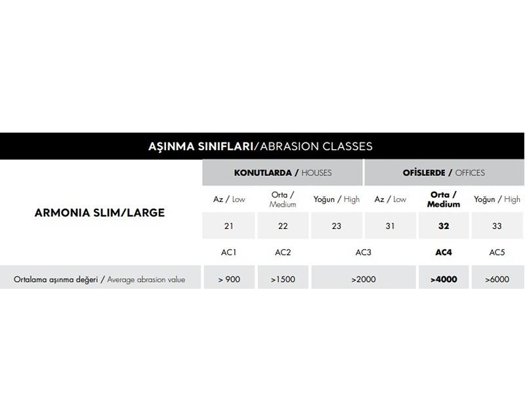Select the bold class 32 cell
This screenshot has height=420, width=525.
pos(444,226)
